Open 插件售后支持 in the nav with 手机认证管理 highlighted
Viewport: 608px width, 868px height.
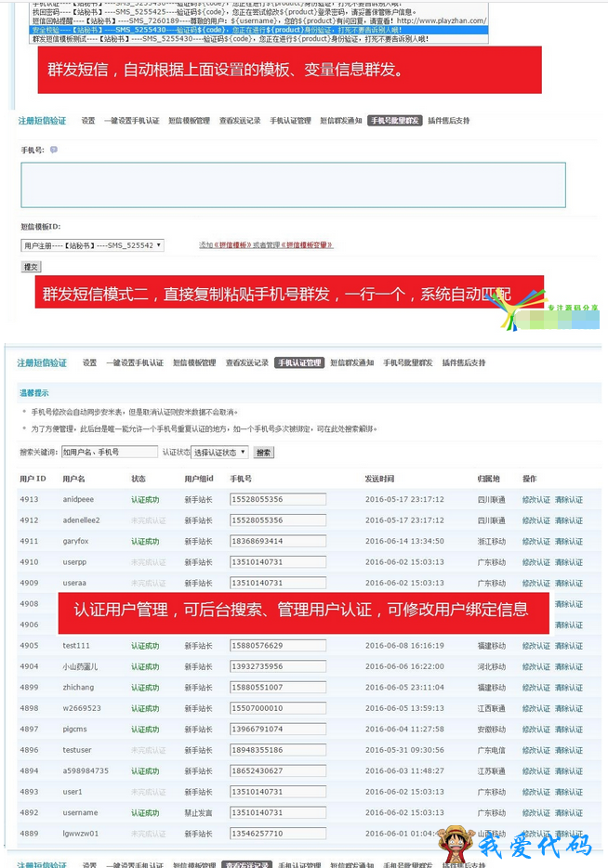point(464,363)
